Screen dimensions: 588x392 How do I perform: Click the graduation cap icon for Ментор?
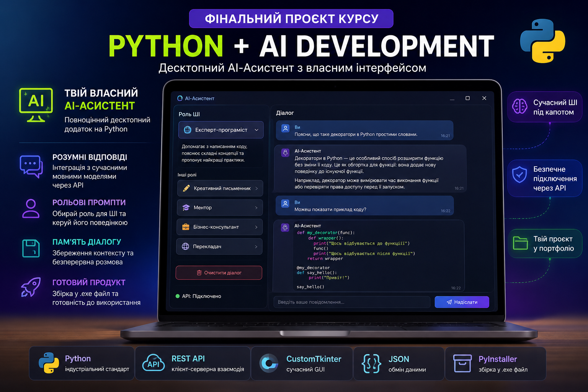tap(186, 207)
